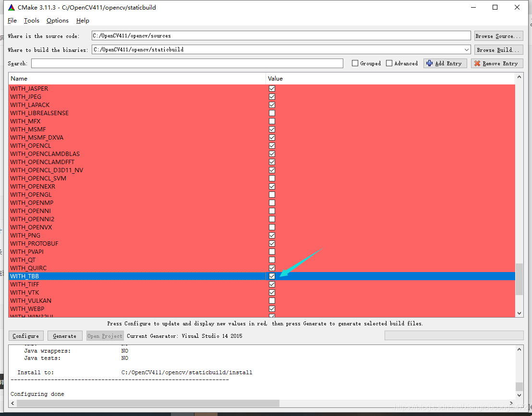
Task: Click the Open Project button
Action: point(105,336)
